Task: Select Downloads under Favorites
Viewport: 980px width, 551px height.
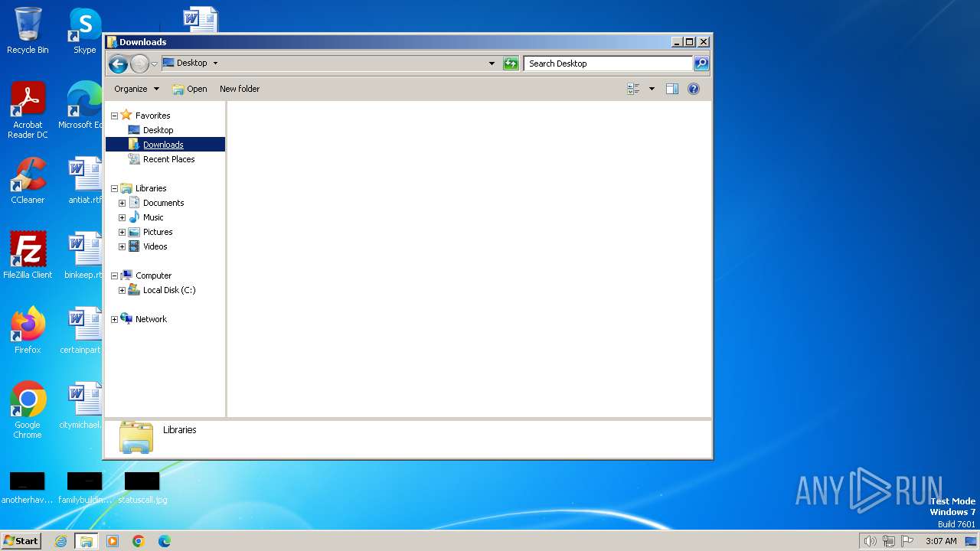Action: pyautogui.click(x=163, y=145)
